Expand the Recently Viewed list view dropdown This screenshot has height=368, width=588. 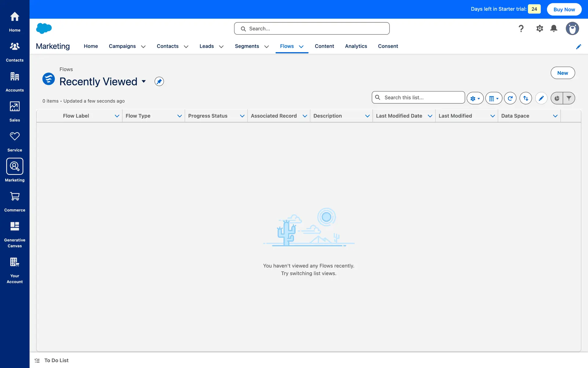(144, 82)
